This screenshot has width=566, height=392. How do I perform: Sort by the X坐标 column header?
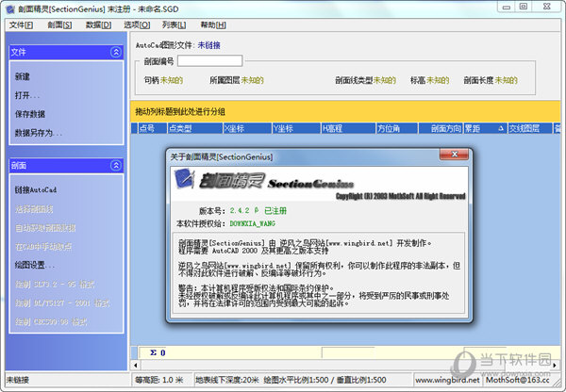[x=247, y=128]
